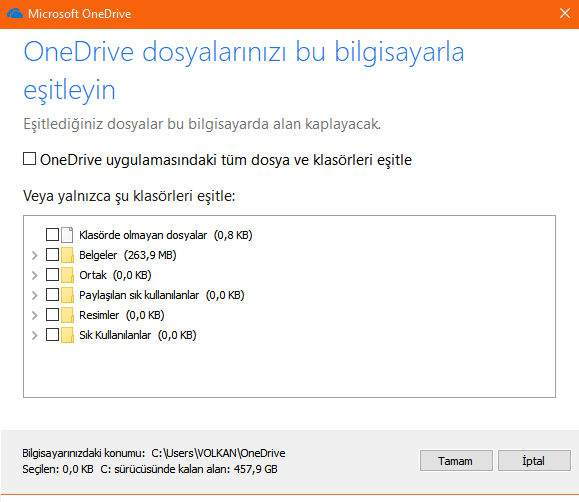Viewport: 579px width, 502px height.
Task: Click the label Klasörde olmayan dosyalar (0,8 KB)
Action: pos(166,235)
